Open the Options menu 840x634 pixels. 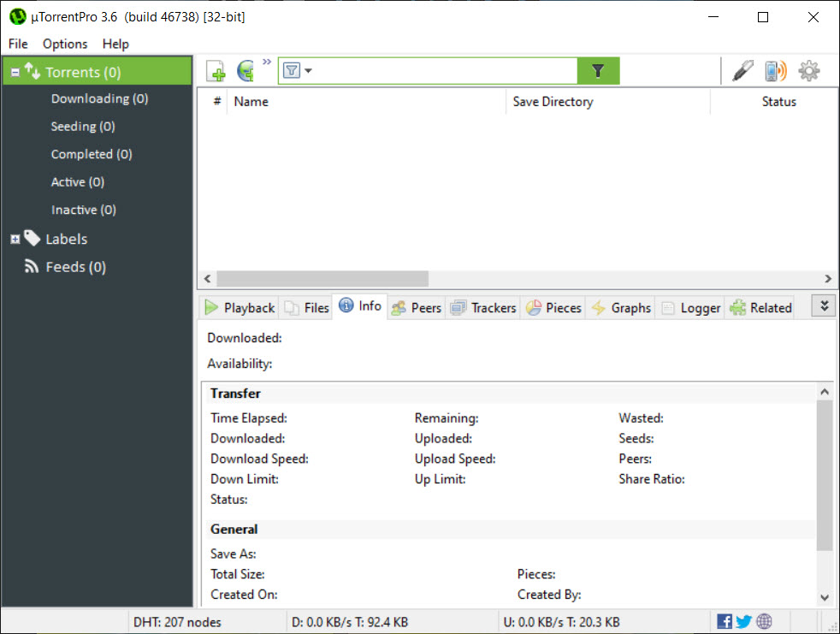click(x=65, y=44)
